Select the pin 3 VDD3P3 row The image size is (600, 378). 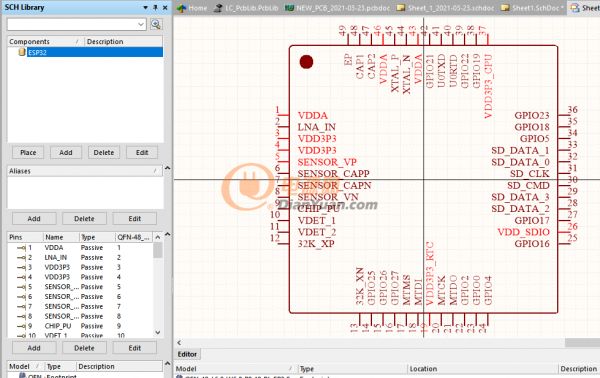click(x=80, y=267)
